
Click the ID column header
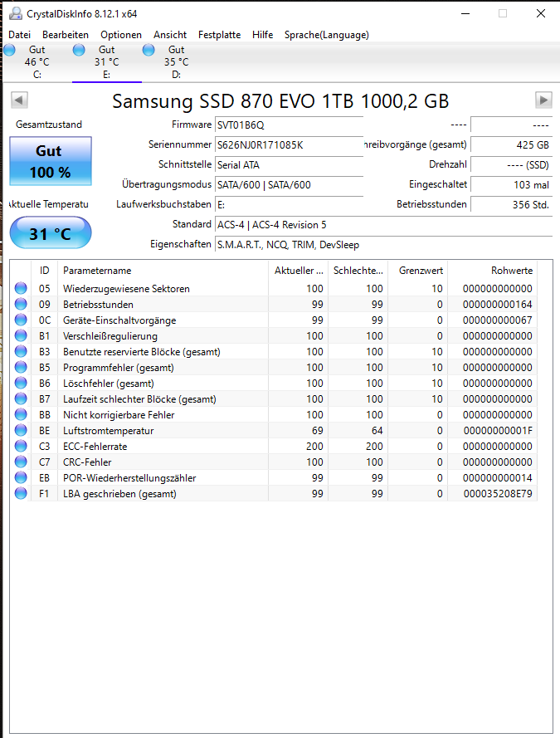click(x=44, y=271)
